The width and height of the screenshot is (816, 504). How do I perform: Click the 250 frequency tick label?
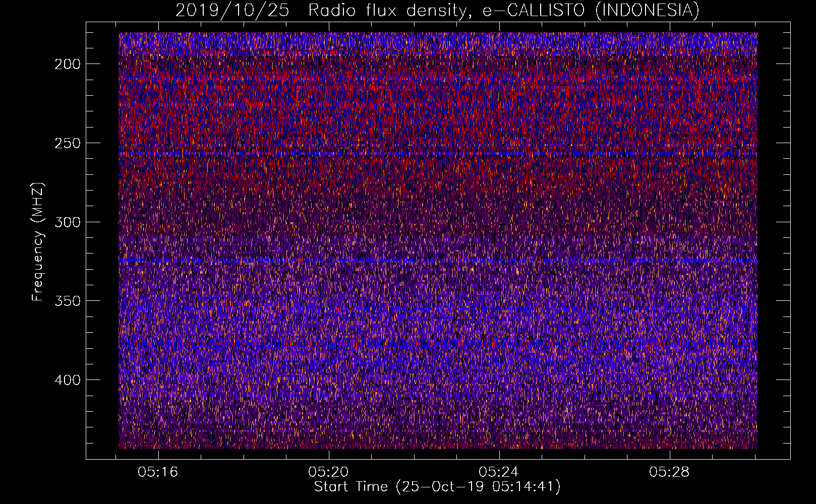point(68,143)
